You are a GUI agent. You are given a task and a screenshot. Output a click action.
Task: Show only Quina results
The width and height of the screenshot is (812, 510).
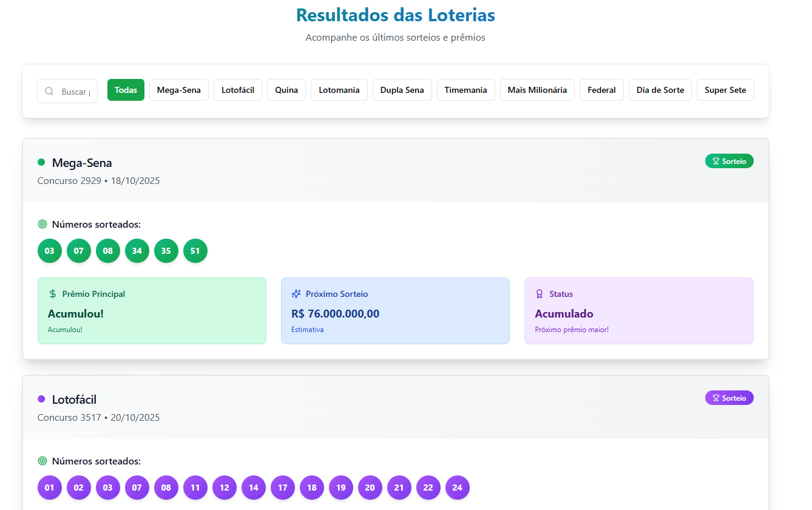286,90
